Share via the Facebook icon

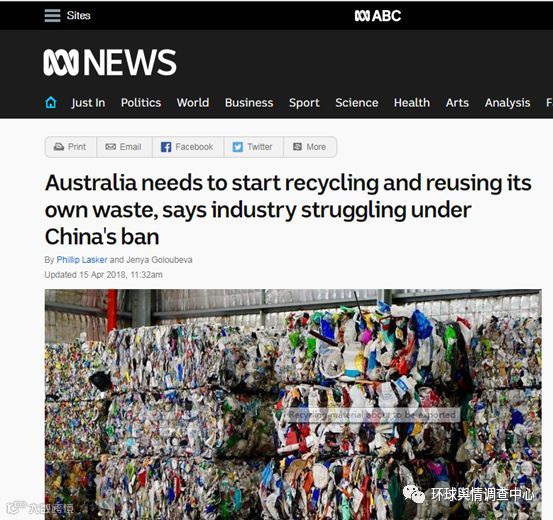point(166,147)
